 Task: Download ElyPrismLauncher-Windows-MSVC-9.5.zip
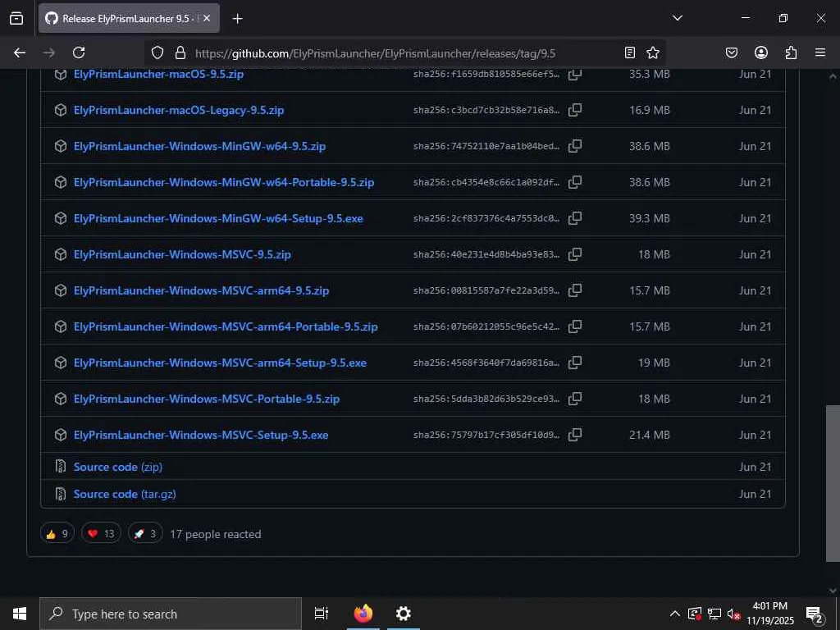click(182, 254)
